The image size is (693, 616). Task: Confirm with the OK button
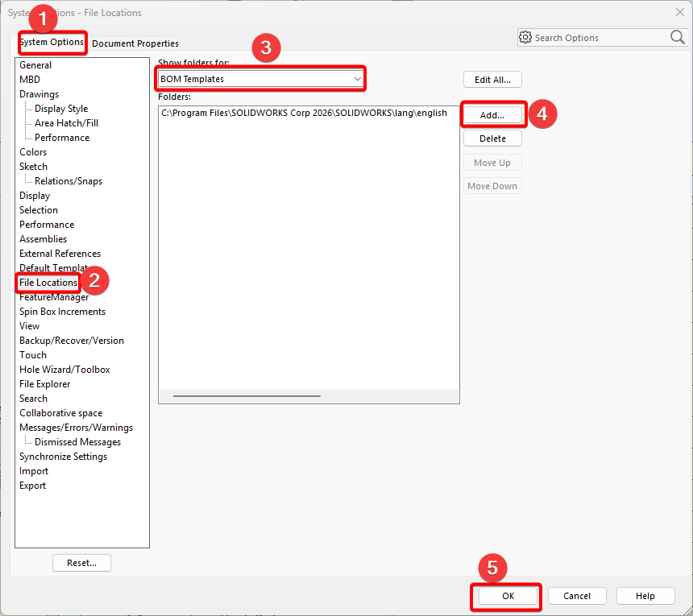(508, 596)
